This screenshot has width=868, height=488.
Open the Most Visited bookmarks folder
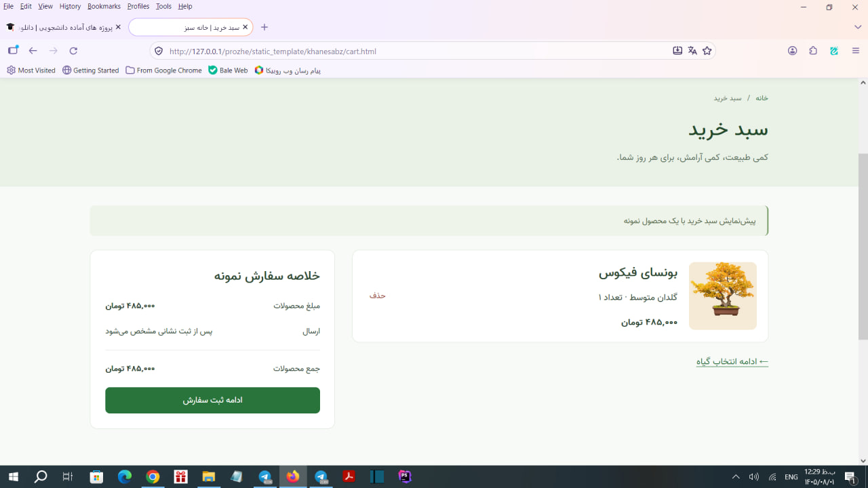(31, 70)
